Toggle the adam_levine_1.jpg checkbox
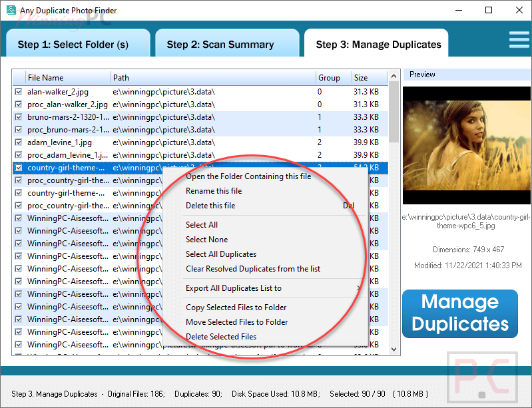 pos(19,142)
